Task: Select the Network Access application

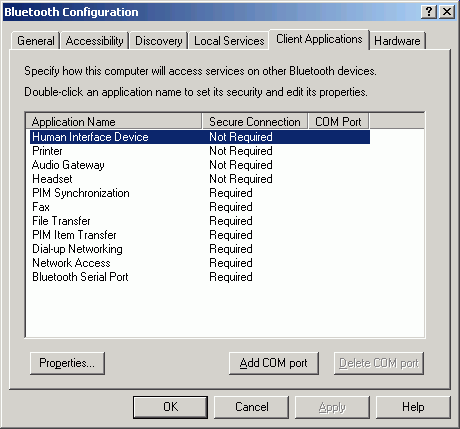Action: coord(200,263)
